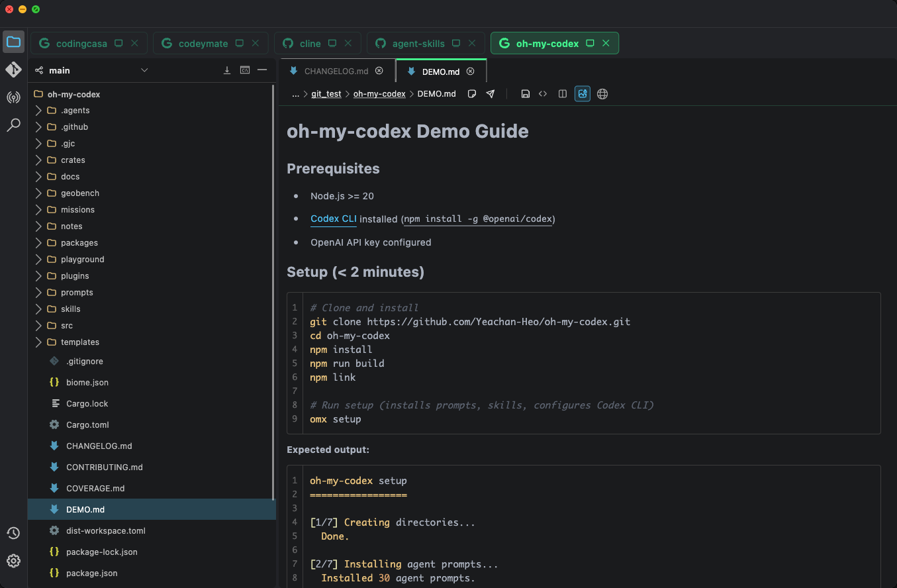Screen dimensions: 897x588
Task: Open Cargo.toml in file tree
Action: (152, 425)
